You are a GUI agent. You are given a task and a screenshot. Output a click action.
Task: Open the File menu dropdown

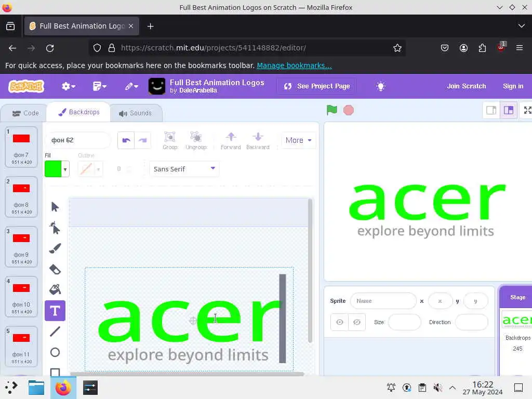[99, 86]
